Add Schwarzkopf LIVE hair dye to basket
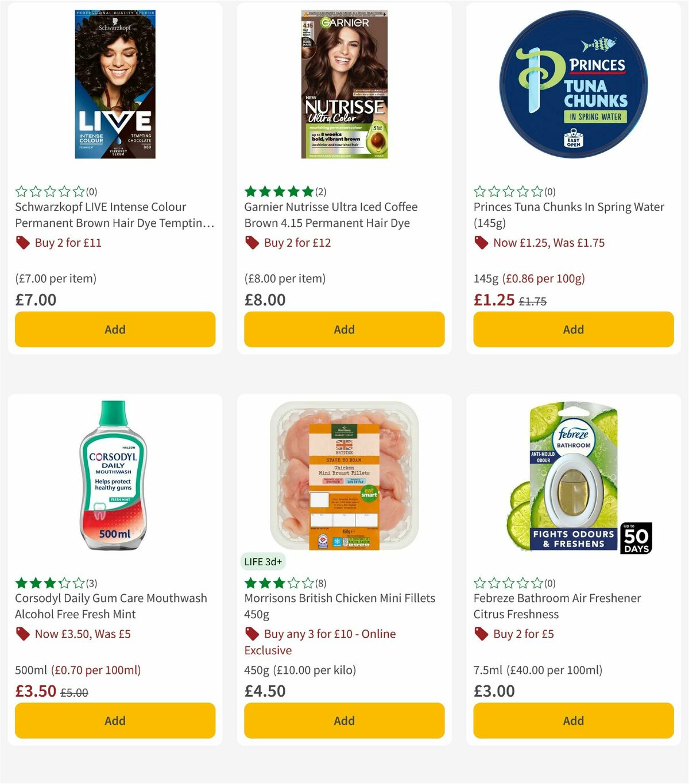This screenshot has width=689, height=784. click(115, 329)
